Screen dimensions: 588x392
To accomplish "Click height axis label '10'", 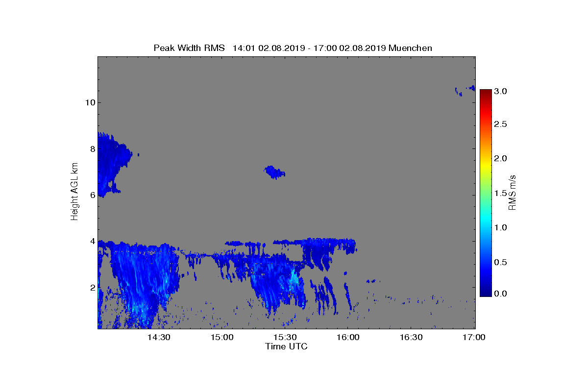I will pyautogui.click(x=90, y=102).
